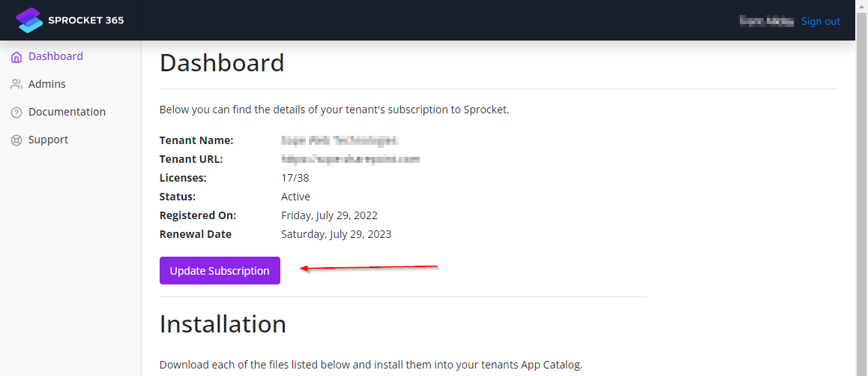Open the Dashboard sidebar menu item
868x376 pixels.
pyautogui.click(x=55, y=56)
